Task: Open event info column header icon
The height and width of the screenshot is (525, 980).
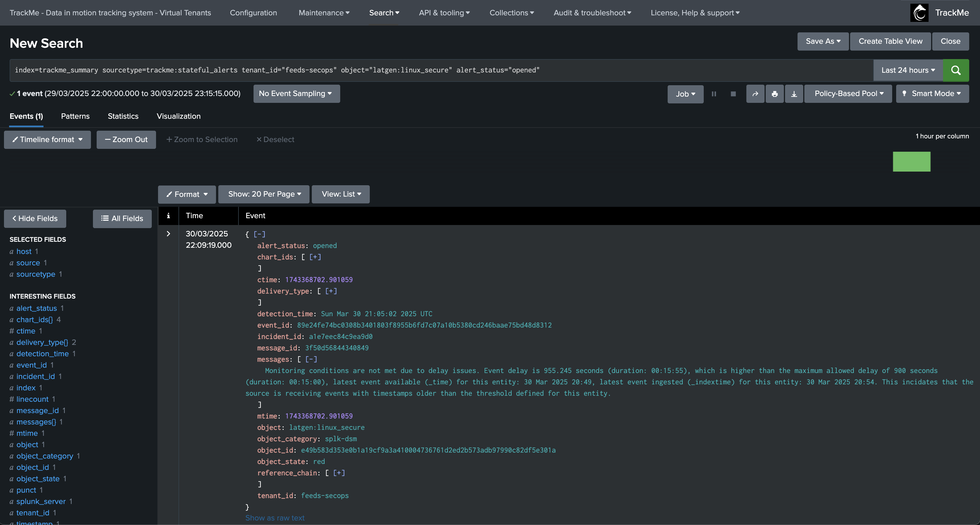Action: pyautogui.click(x=168, y=216)
